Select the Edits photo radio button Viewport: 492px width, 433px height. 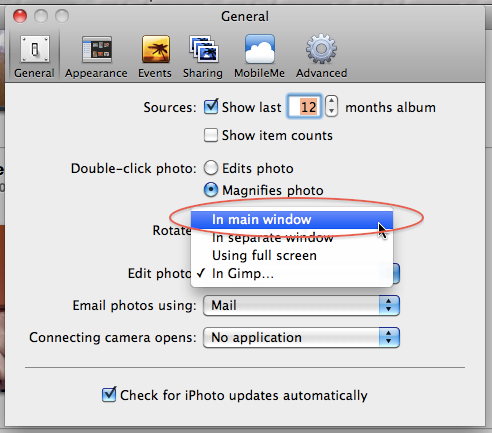(x=211, y=168)
